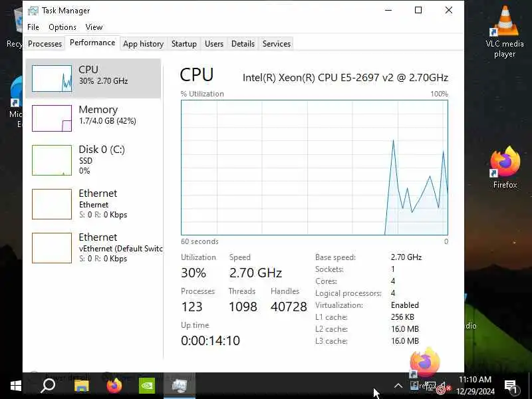Viewport: 532px width, 399px height.
Task: Open the Options menu
Action: (63, 27)
